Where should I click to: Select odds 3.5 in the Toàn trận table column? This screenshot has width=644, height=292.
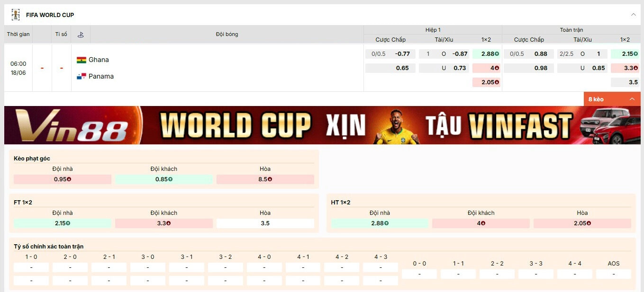pyautogui.click(x=625, y=82)
